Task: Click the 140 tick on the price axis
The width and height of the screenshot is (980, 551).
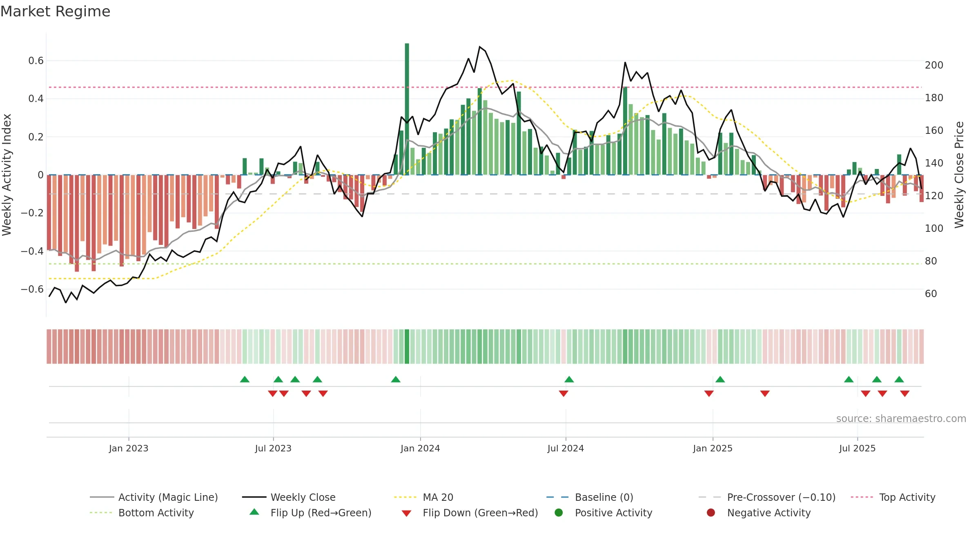Action: (934, 163)
